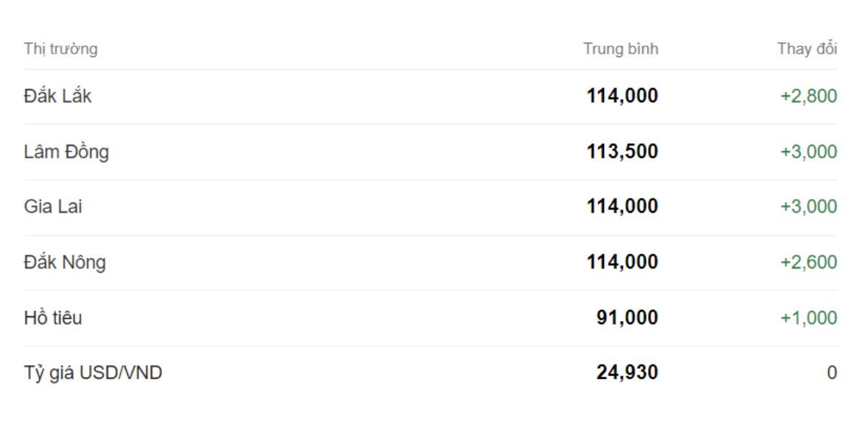Click Đắk Lắk average price 114,000
The height and width of the screenshot is (434, 868).
622,96
